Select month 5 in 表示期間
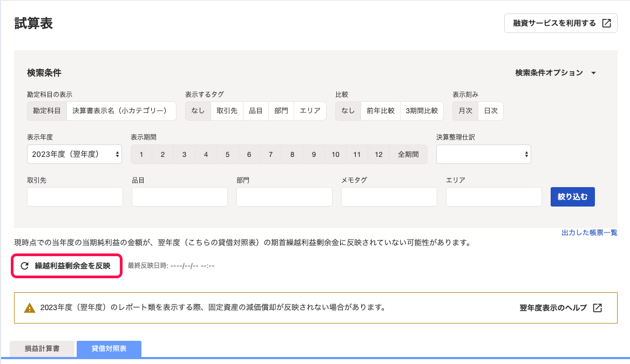Image resolution: width=630 pixels, height=364 pixels. click(x=227, y=155)
